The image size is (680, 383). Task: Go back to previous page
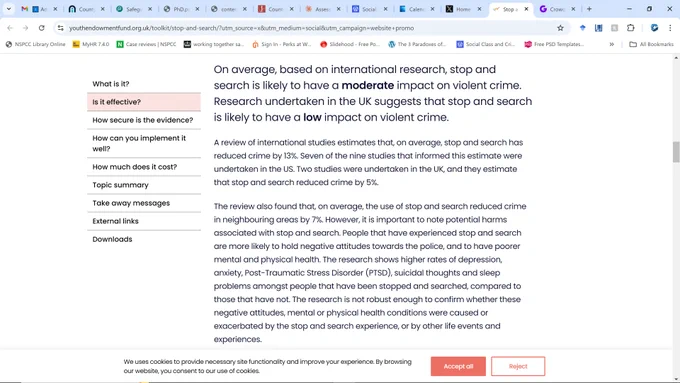pos(10,28)
